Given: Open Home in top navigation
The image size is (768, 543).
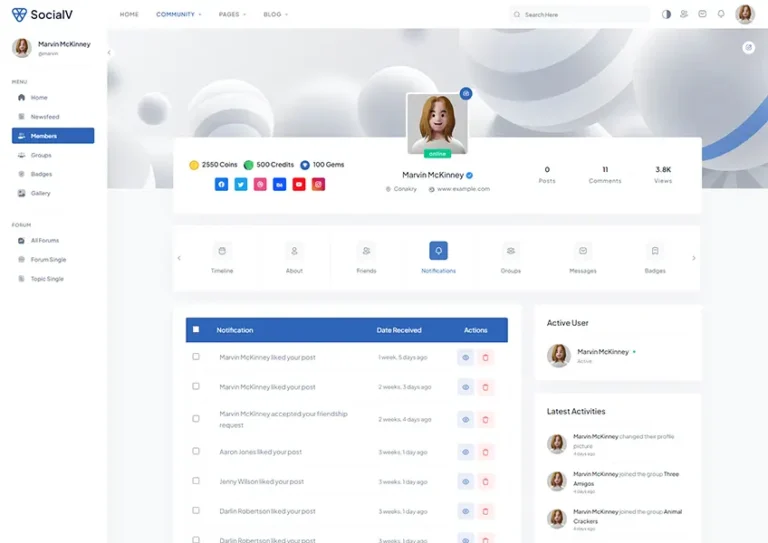Looking at the screenshot, I should (x=129, y=15).
